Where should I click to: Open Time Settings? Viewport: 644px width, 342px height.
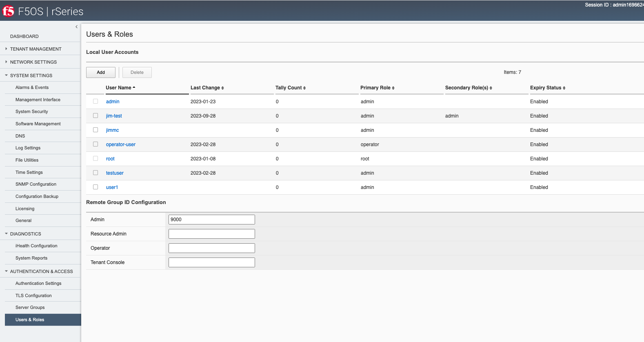tap(29, 172)
